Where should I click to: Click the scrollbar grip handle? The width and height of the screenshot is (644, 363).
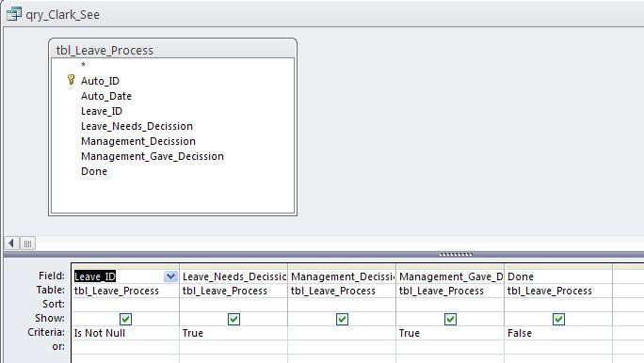(27, 244)
